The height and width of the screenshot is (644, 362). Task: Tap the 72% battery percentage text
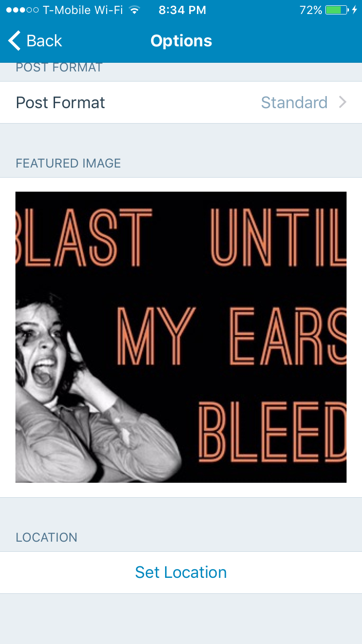pos(311,10)
